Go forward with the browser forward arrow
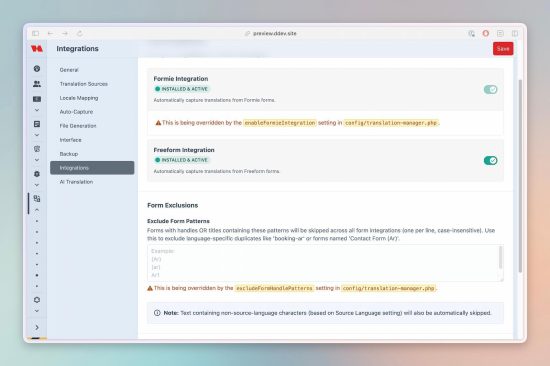The width and height of the screenshot is (550, 366). coord(65,33)
